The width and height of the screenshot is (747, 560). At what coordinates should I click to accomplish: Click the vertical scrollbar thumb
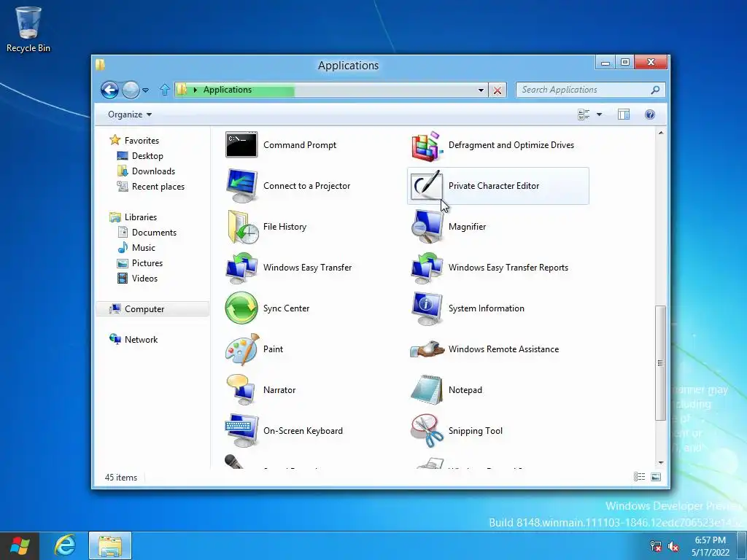660,363
